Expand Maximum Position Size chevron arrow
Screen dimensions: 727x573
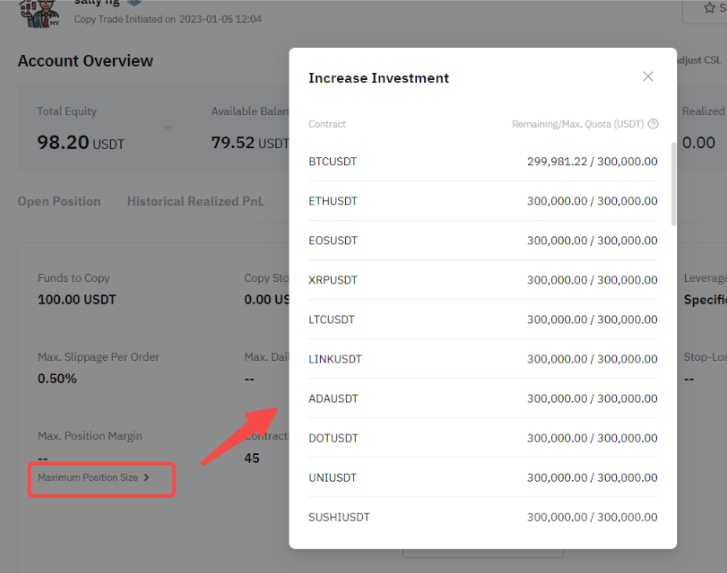tap(146, 478)
